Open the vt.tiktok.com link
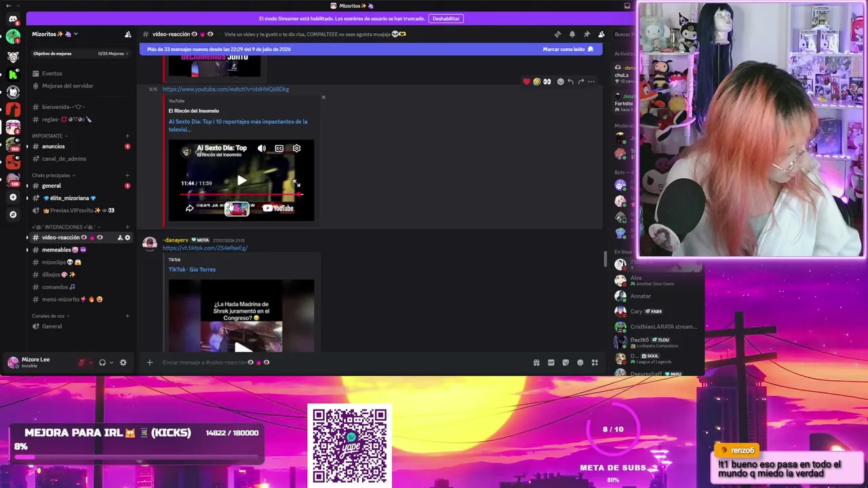The width and height of the screenshot is (868, 488). point(205,248)
